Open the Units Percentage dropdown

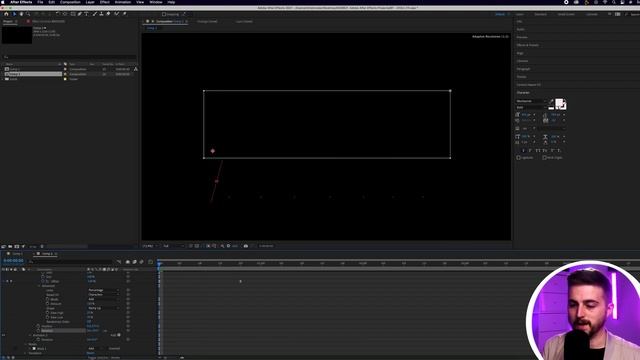point(104,290)
